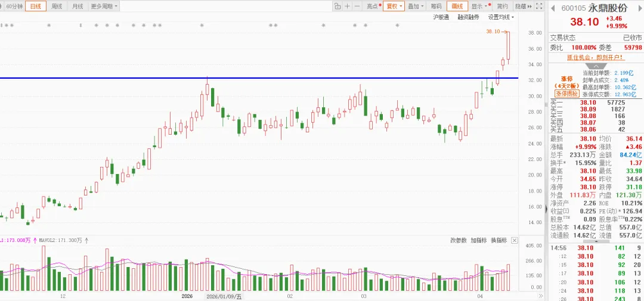Click the 买三 price 38.08 row
Image resolution: width=644 pixels, height=301 pixels.
click(x=596, y=116)
